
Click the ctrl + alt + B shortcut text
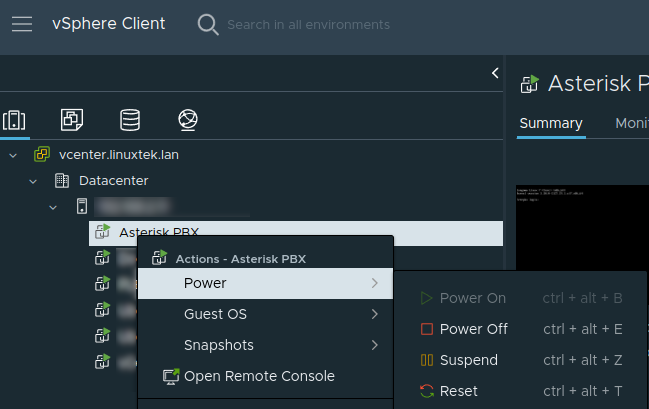[x=583, y=298]
